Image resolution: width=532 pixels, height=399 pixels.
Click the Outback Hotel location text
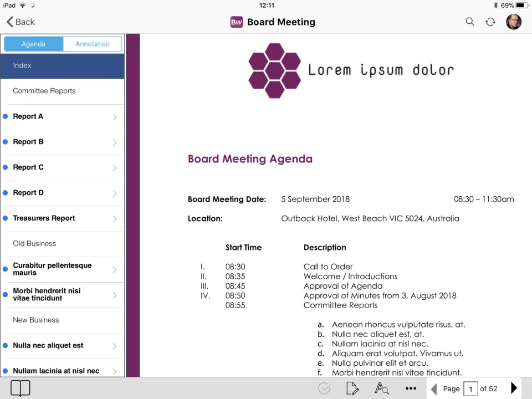pos(370,218)
